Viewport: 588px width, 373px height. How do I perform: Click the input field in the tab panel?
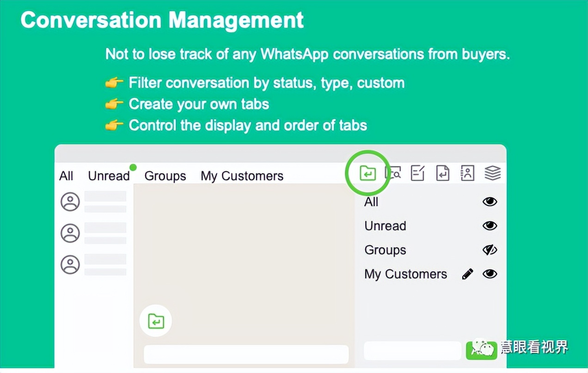[412, 351]
